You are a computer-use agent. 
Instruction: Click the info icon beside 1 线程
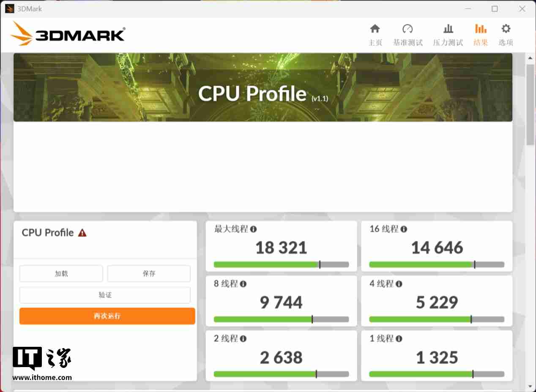tap(399, 339)
